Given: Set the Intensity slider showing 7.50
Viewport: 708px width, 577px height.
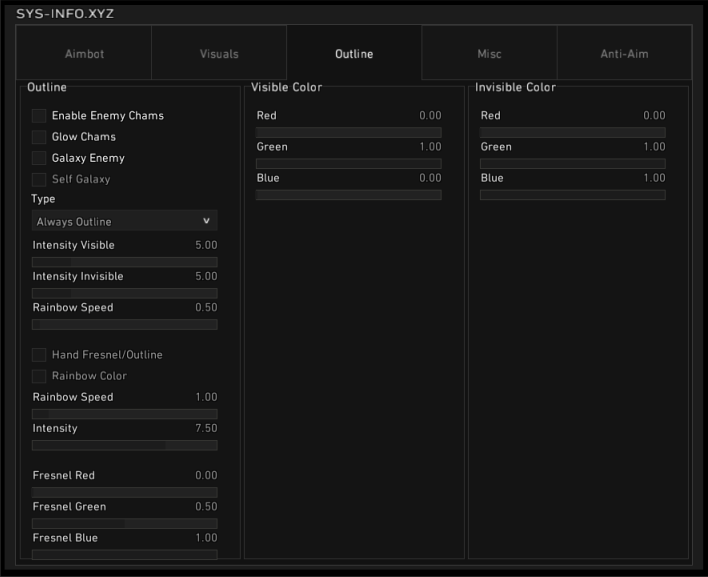Looking at the screenshot, I should point(124,445).
